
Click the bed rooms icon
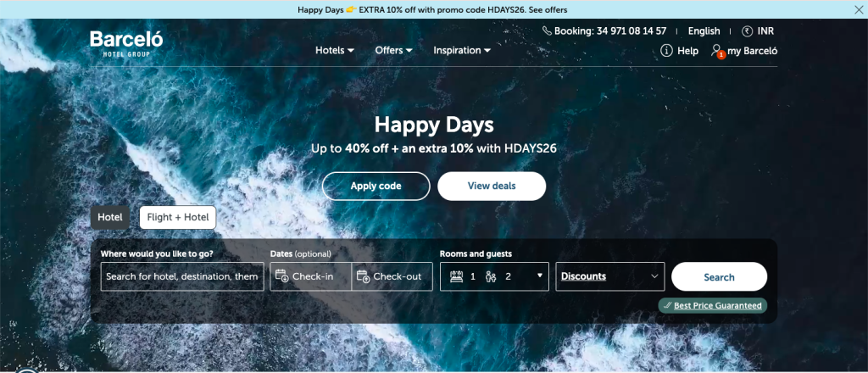point(457,276)
